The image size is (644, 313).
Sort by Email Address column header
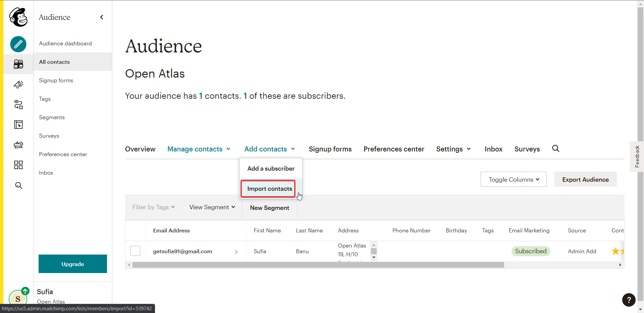pos(171,230)
